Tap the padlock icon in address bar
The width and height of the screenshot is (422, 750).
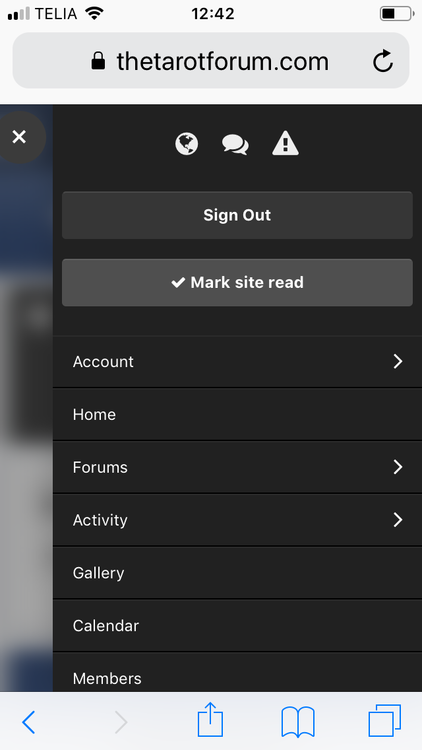(98, 61)
